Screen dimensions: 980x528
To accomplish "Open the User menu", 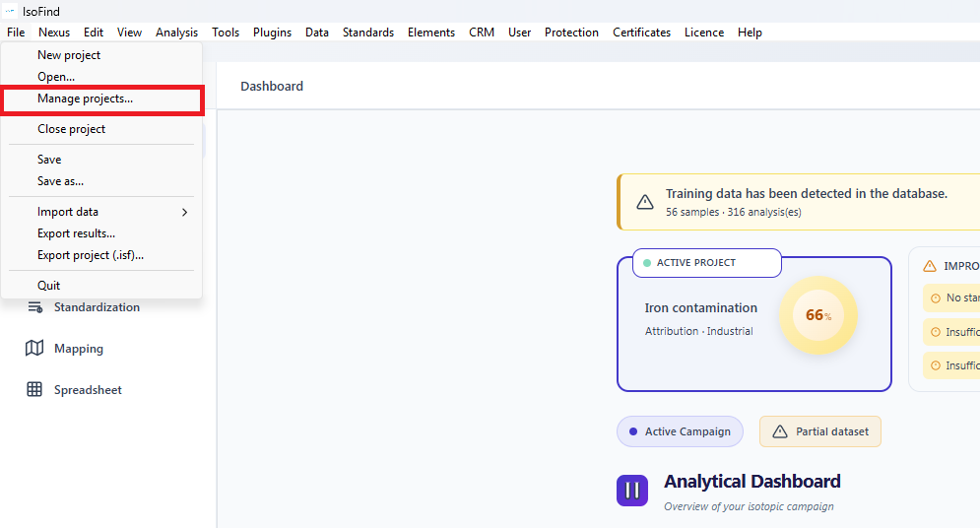I will pos(519,33).
